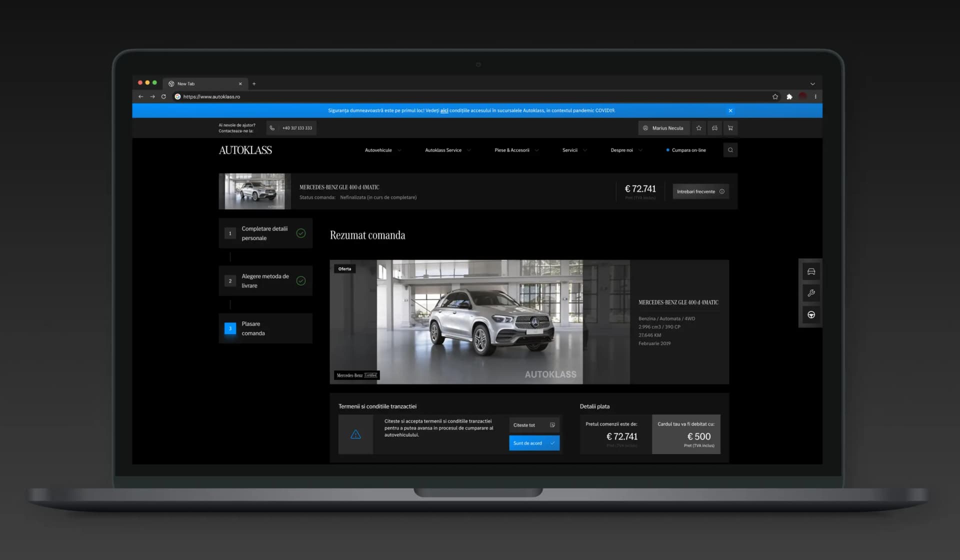Follow the 'aici' link in the banner
960x560 pixels.
click(x=444, y=110)
